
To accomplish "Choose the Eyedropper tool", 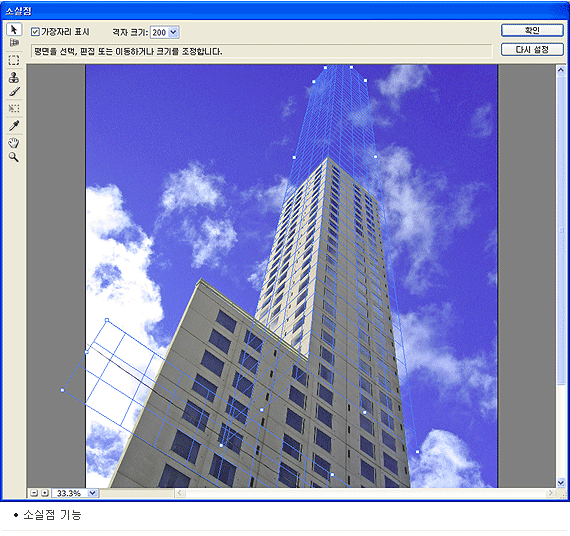I will [14, 126].
